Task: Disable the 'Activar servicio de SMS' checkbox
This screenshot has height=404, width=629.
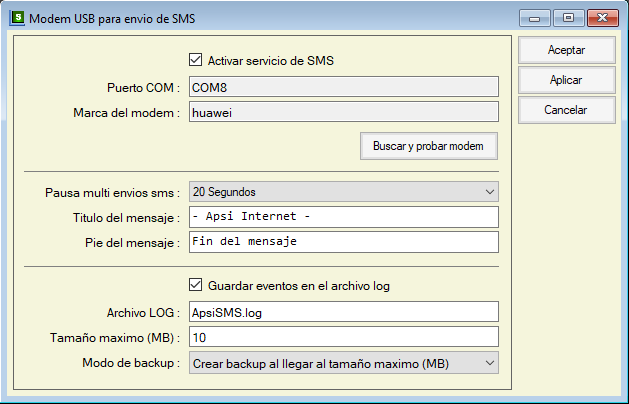Action: click(195, 60)
